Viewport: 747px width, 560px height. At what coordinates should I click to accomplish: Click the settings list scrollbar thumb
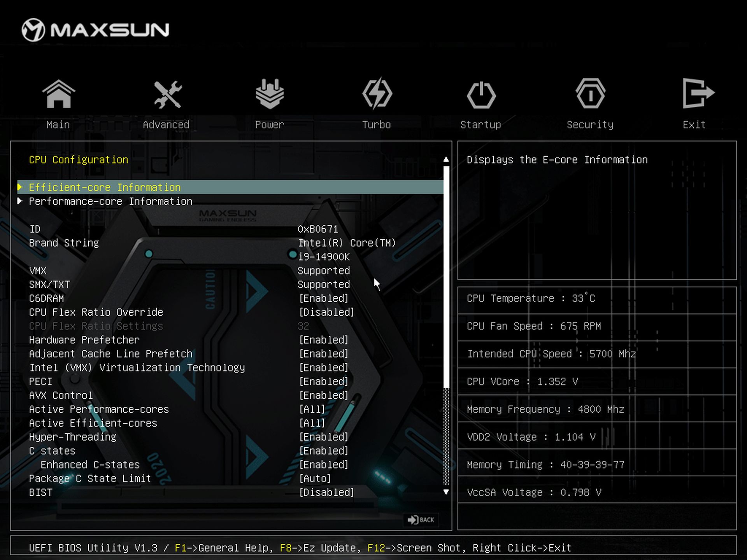(x=446, y=277)
